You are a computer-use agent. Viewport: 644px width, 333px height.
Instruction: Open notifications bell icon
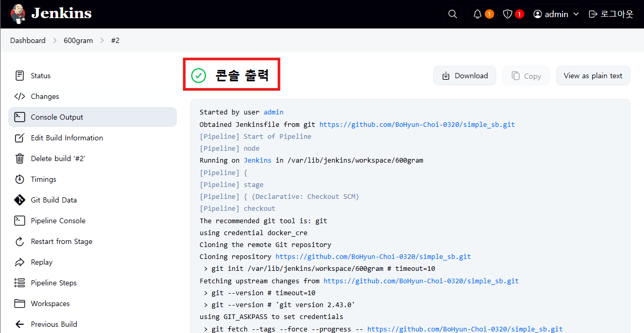pos(478,14)
